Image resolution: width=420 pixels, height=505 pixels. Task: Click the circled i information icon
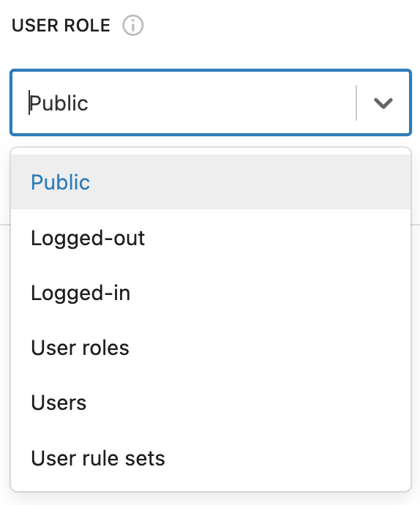132,26
